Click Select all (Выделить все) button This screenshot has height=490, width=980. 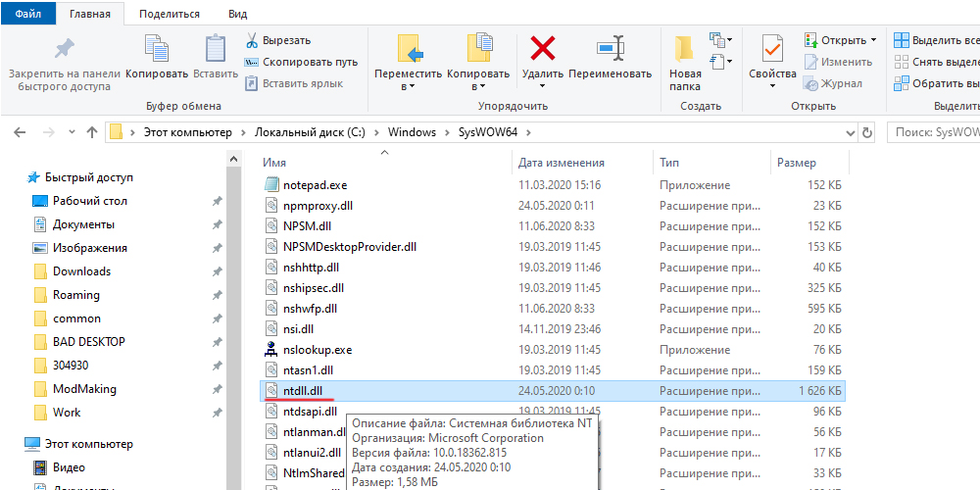click(936, 40)
